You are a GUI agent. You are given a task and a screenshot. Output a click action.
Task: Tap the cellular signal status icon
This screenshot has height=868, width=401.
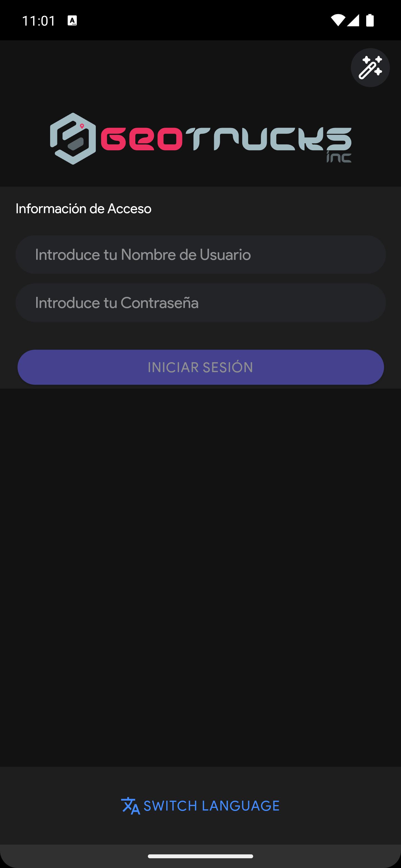pos(353,20)
